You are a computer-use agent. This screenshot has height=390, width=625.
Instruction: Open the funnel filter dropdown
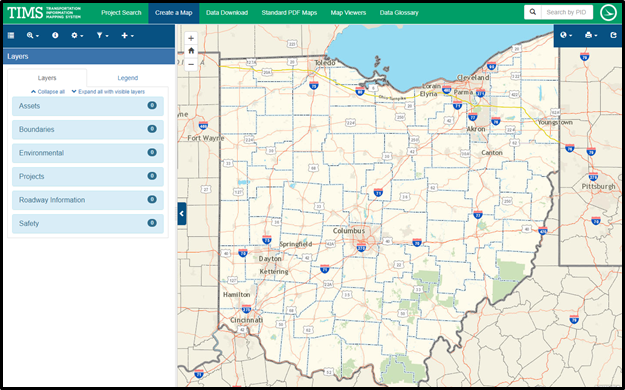tap(102, 35)
